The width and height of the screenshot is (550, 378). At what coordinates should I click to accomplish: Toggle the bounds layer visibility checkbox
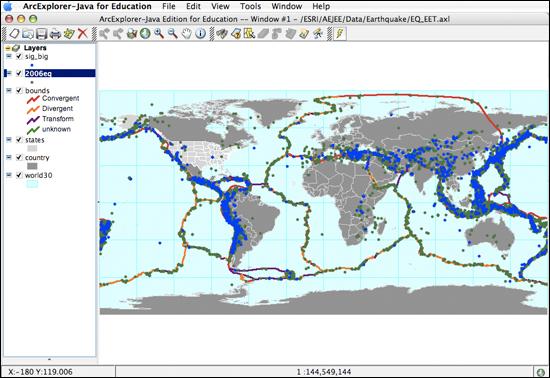click(x=19, y=91)
